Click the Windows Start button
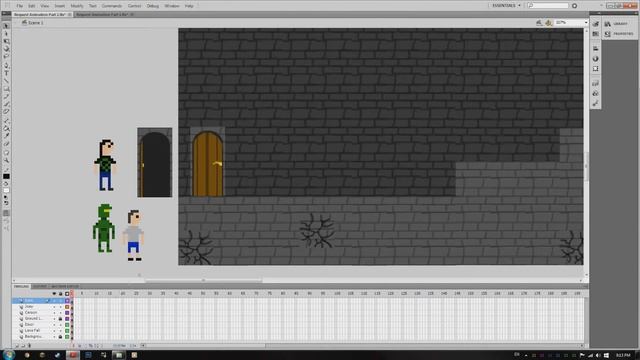 tap(8, 355)
